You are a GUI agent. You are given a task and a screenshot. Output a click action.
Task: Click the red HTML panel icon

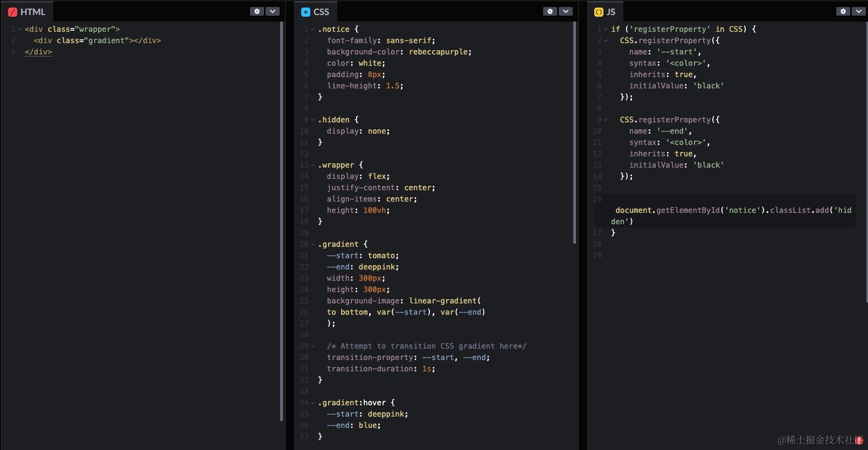click(x=12, y=12)
